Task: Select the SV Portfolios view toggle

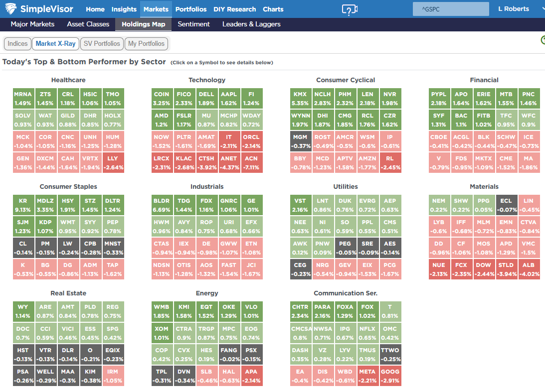Action: (102, 43)
